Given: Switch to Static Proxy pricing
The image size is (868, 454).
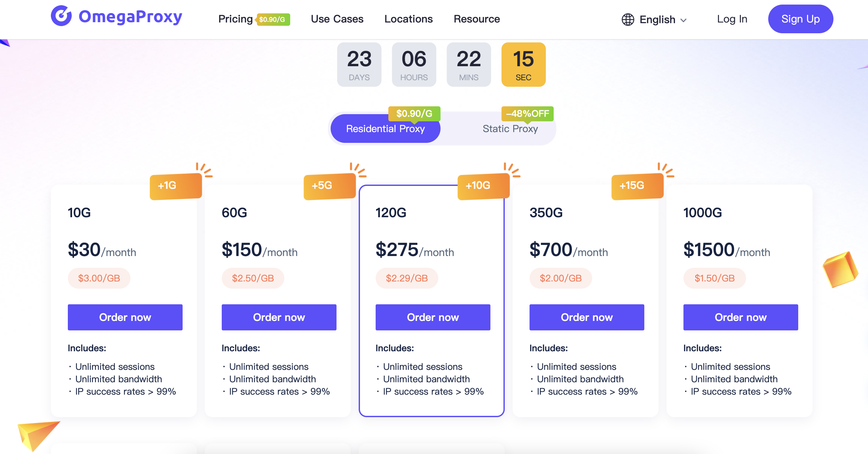Looking at the screenshot, I should [x=510, y=129].
